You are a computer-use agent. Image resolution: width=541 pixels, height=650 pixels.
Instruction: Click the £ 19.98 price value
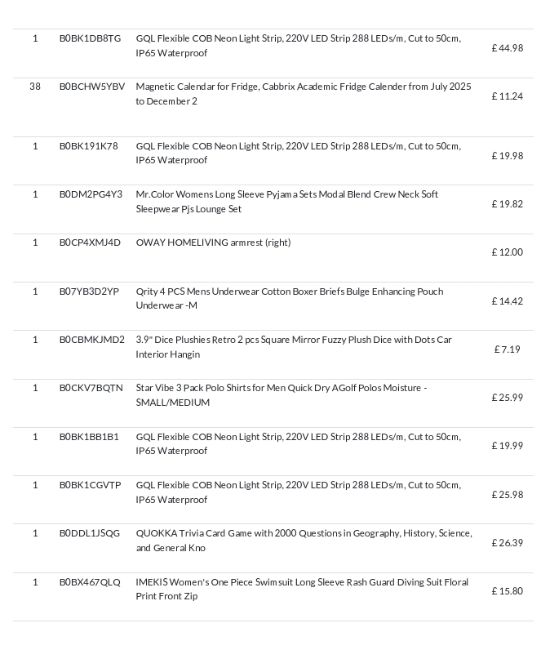507,156
